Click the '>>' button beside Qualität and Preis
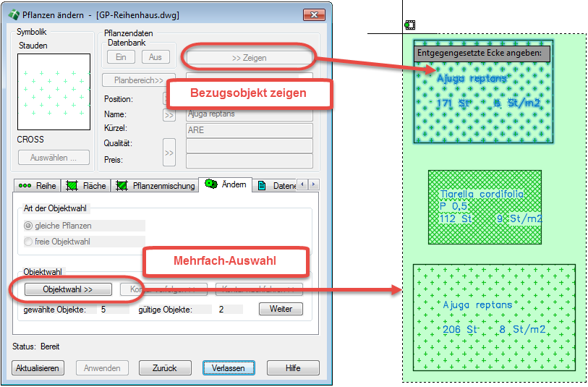This screenshot has width=588, height=387. tap(169, 153)
